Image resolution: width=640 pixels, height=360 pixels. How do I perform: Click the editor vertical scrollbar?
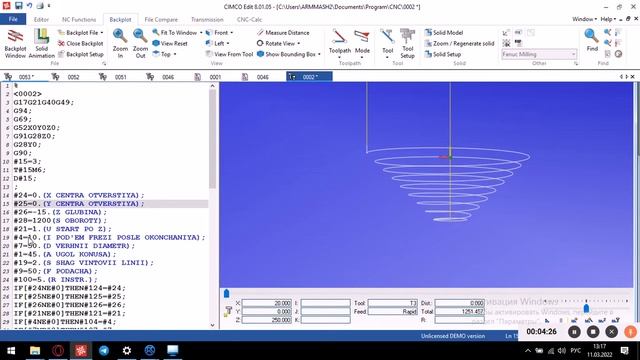pos(213,205)
